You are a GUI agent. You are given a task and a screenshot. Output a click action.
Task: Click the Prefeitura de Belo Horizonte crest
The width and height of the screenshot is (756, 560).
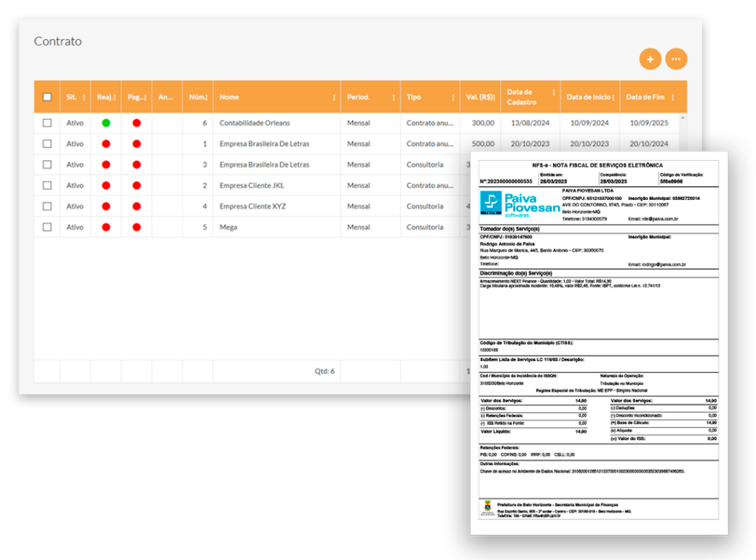[x=487, y=508]
